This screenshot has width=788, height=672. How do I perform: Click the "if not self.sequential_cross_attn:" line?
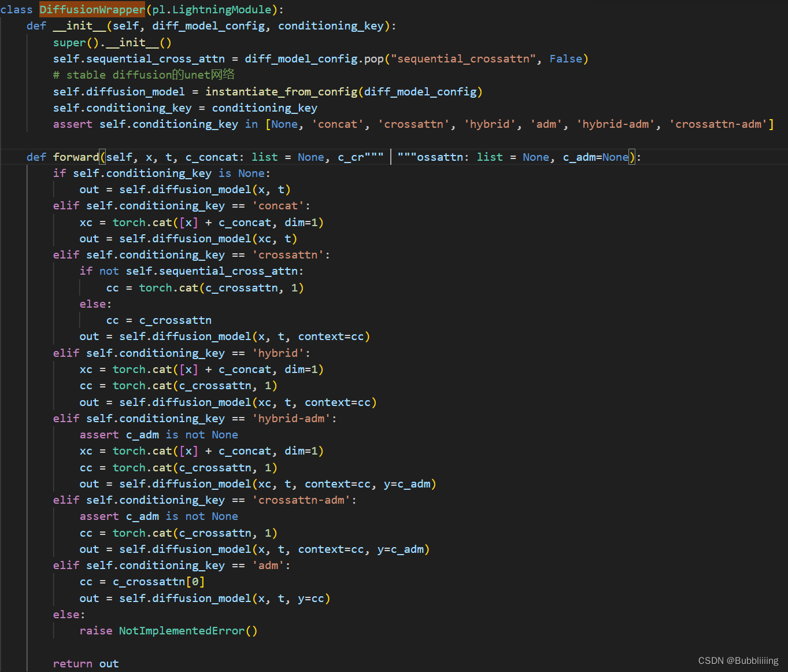click(191, 271)
